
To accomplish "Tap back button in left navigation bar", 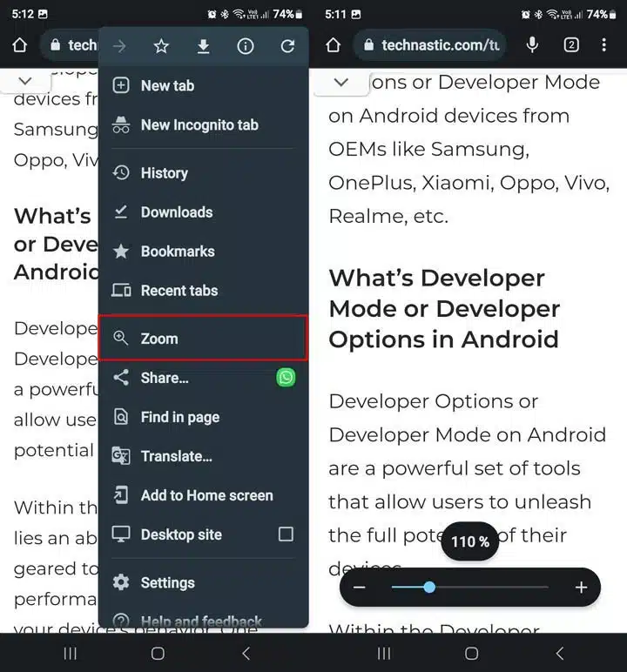I will [246, 653].
